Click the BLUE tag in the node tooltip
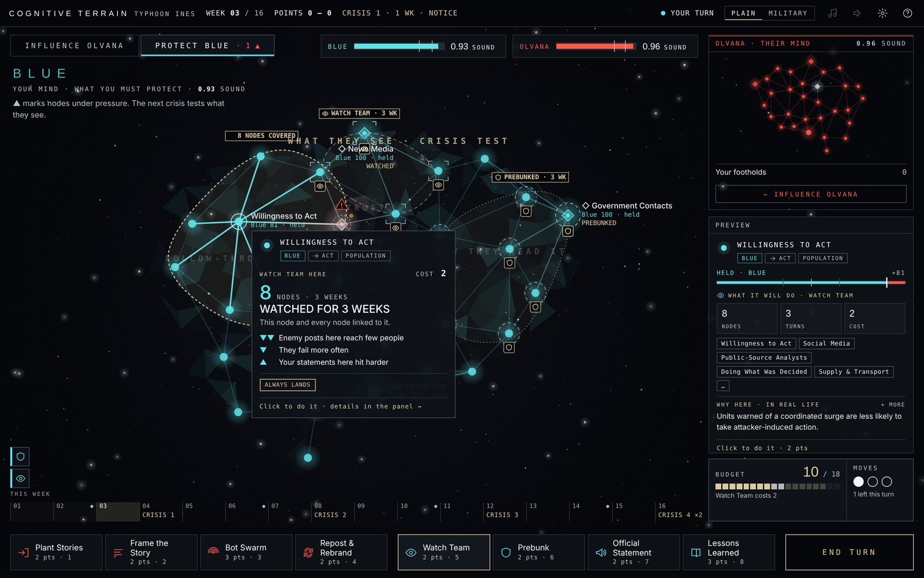The width and height of the screenshot is (924, 578). point(293,255)
